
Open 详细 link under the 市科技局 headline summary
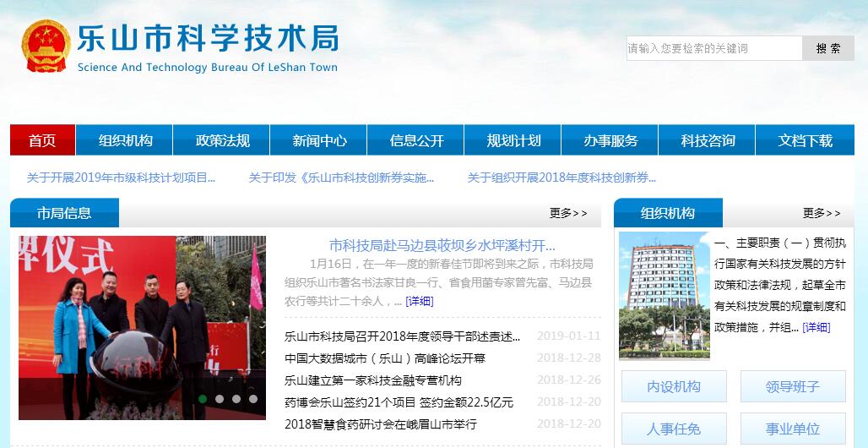point(420,301)
